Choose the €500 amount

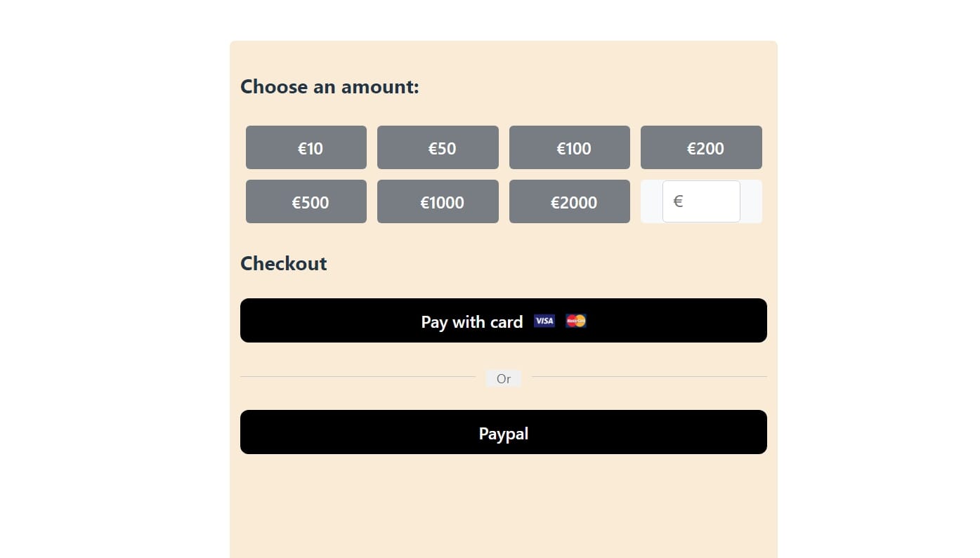coord(306,201)
